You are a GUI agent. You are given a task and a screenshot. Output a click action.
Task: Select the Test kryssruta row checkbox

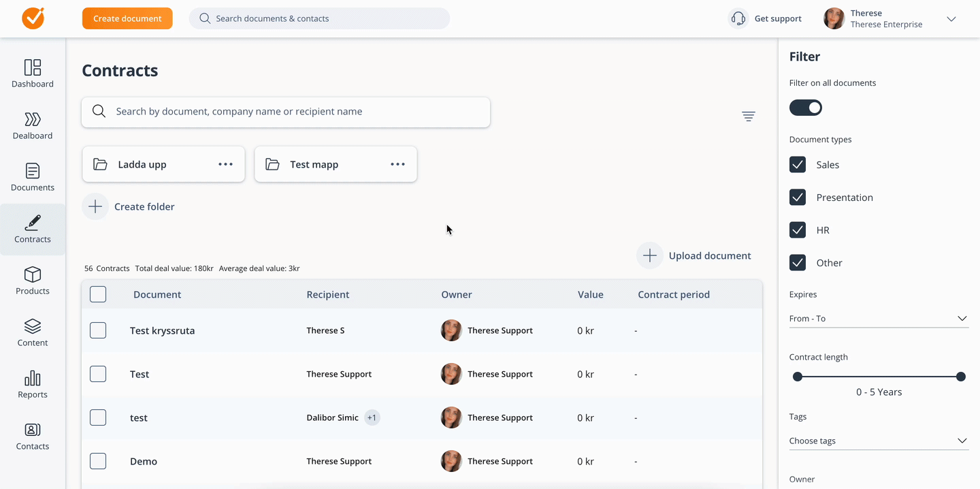point(98,330)
